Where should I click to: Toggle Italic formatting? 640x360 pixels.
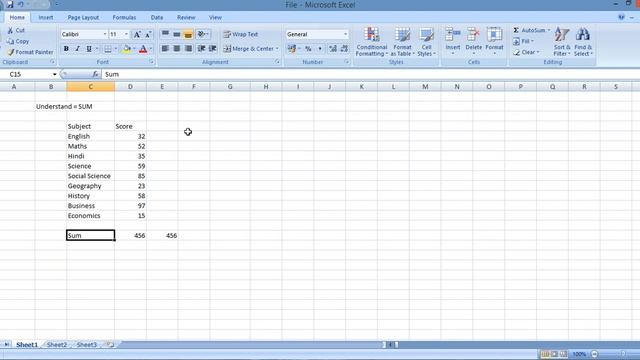[x=77, y=49]
